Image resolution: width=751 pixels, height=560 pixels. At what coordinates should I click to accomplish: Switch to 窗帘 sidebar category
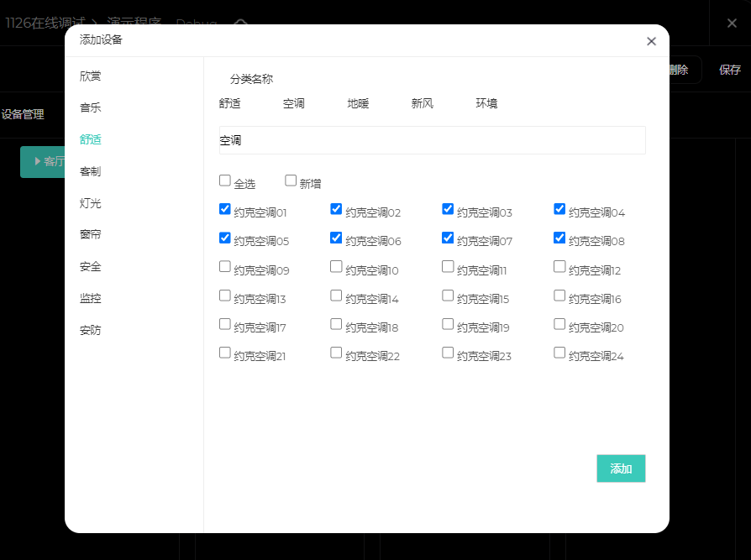tap(90, 234)
